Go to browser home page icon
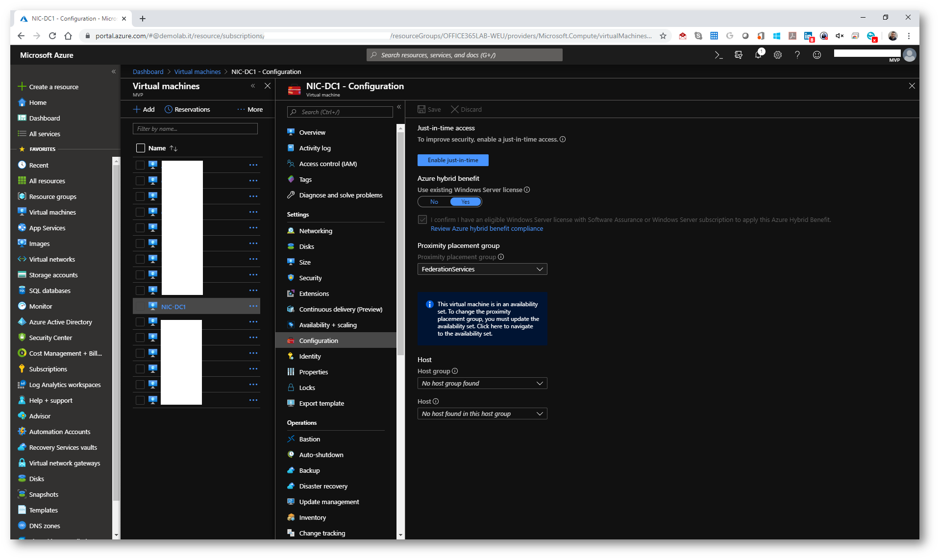Image resolution: width=940 pixels, height=560 pixels. (68, 36)
